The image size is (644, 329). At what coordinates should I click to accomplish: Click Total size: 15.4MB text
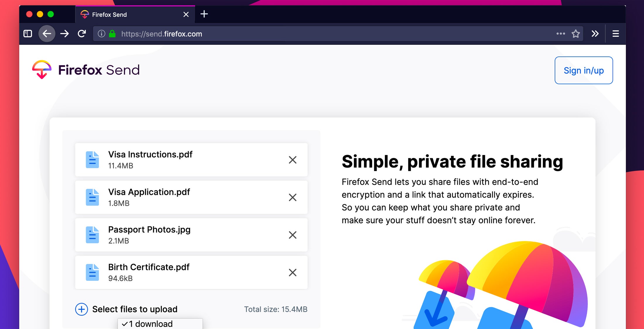[276, 309]
